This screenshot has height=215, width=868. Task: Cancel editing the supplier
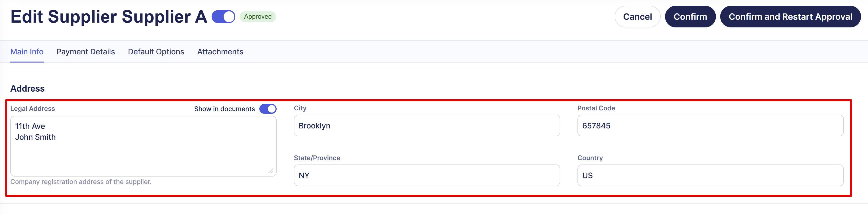[637, 17]
